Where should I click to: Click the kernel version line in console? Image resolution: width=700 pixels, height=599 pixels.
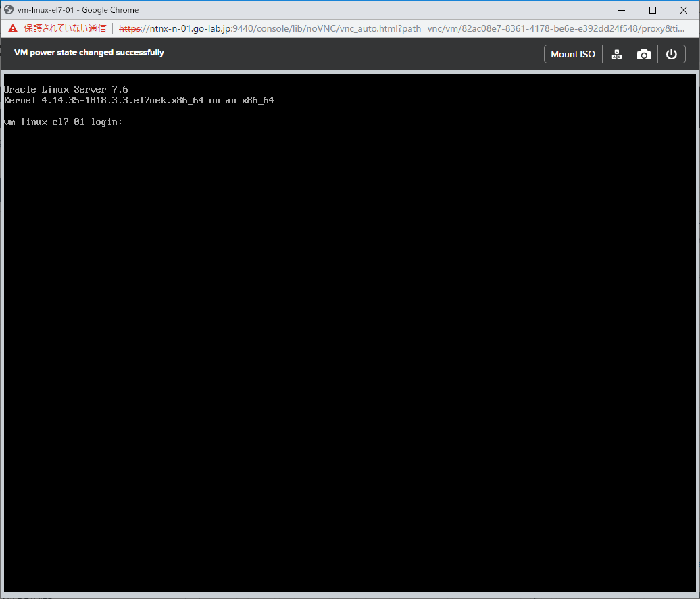(139, 101)
